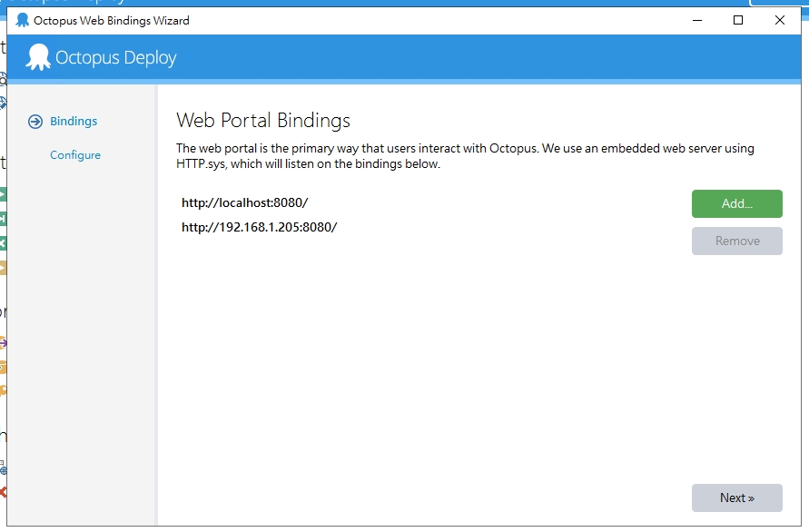Open the Bindings step in sidebar

pos(74,122)
